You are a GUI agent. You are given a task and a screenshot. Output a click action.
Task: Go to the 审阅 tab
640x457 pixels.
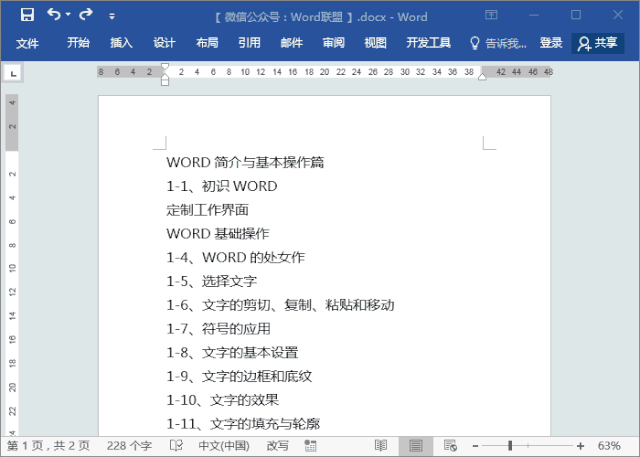pos(333,42)
